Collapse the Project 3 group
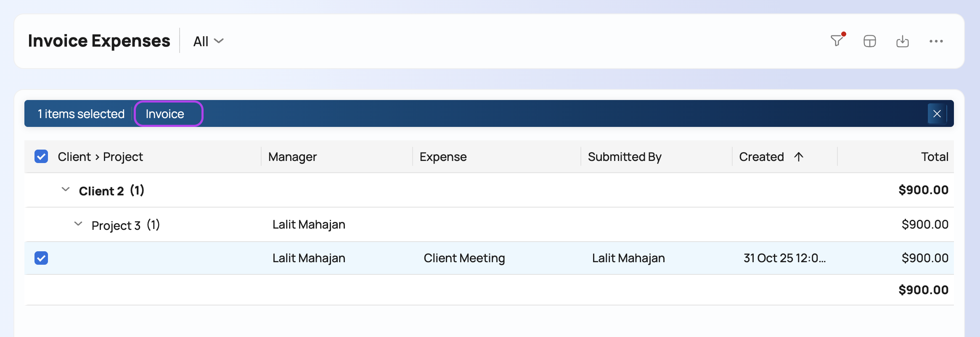The width and height of the screenshot is (980, 337). (78, 224)
